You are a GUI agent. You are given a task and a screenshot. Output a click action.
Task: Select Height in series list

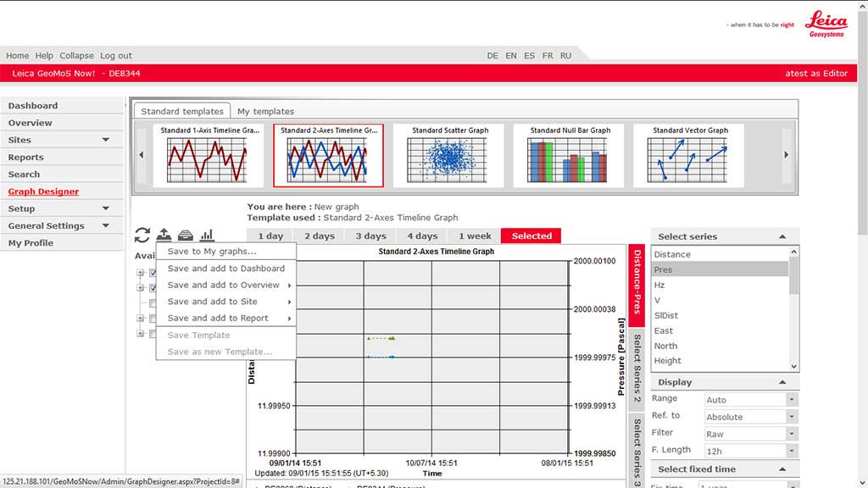click(720, 361)
